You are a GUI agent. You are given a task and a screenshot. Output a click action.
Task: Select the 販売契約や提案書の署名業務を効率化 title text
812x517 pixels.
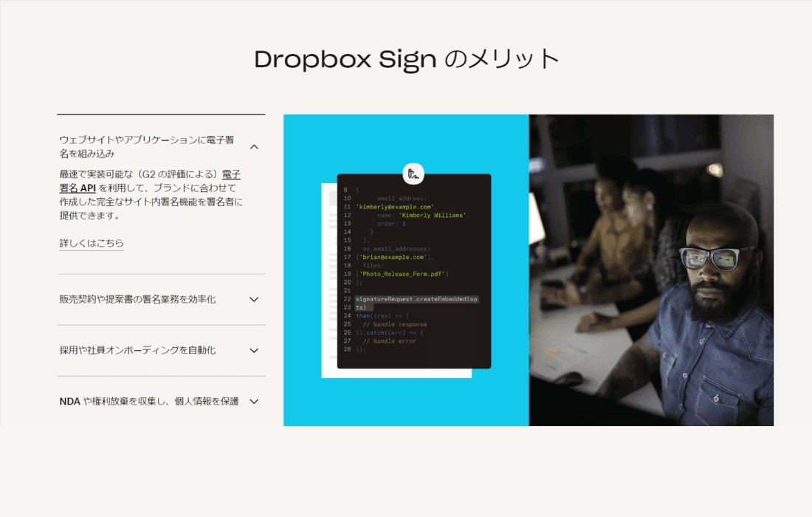137,299
